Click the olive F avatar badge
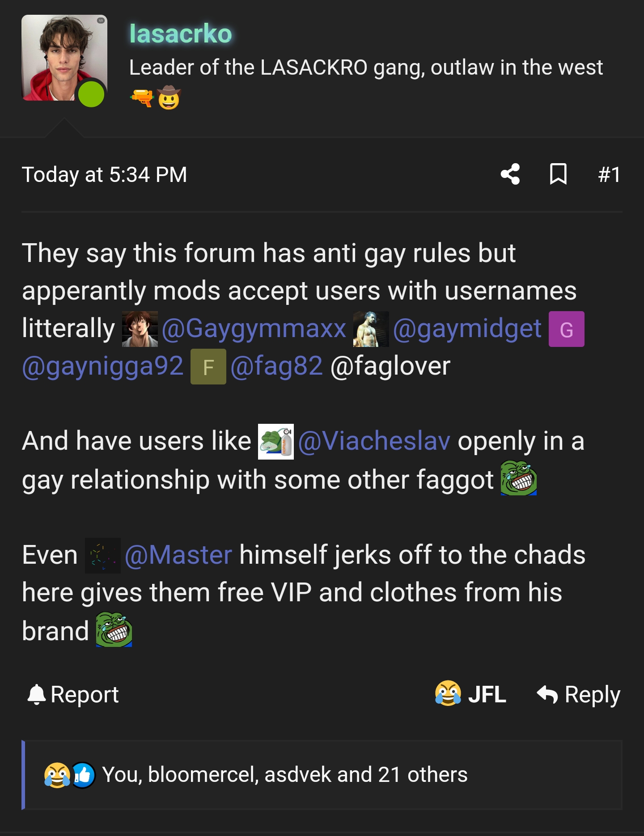Viewport: 644px width, 836px height. [x=208, y=367]
